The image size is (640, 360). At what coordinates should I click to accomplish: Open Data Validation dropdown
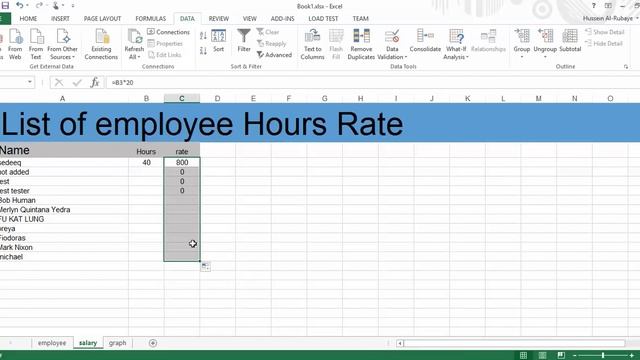tap(392, 44)
